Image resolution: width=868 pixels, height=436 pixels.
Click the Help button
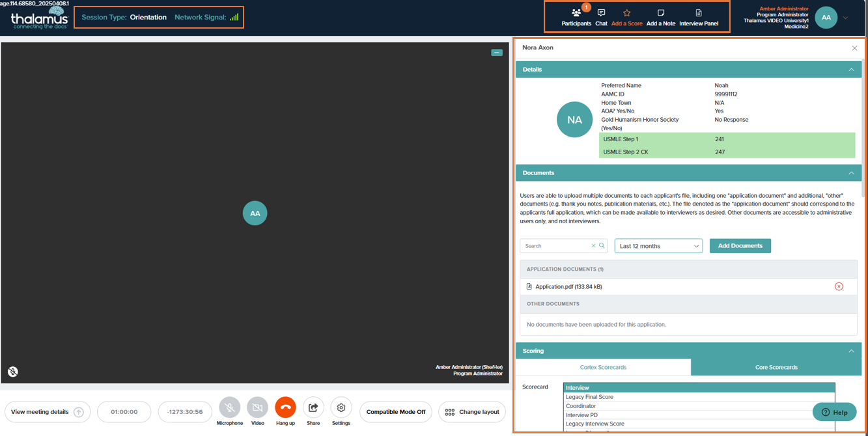[x=834, y=412]
